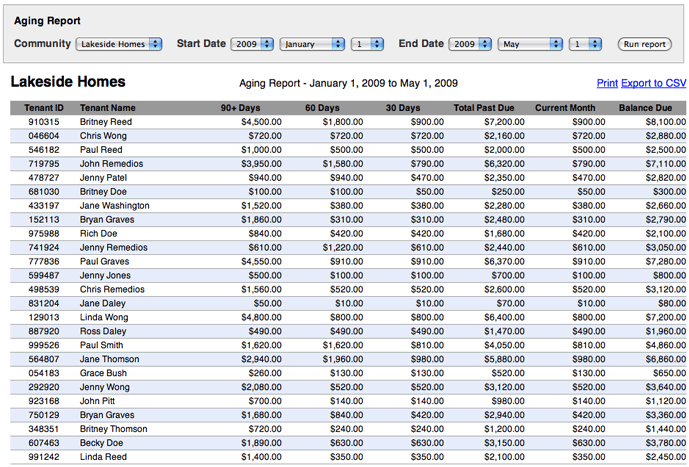Click the Lakeside Homes report heading
The width and height of the screenshot is (689, 467).
(x=68, y=82)
